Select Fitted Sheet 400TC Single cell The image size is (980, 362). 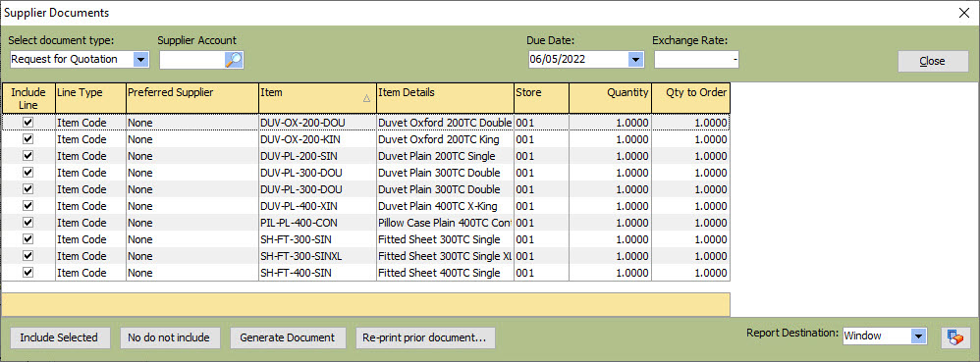(x=446, y=273)
